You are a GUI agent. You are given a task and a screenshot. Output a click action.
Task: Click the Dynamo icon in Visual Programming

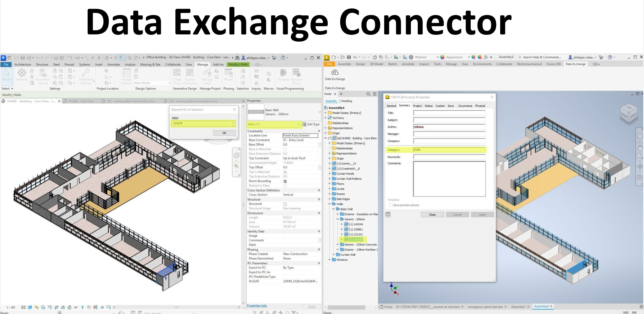[283, 73]
